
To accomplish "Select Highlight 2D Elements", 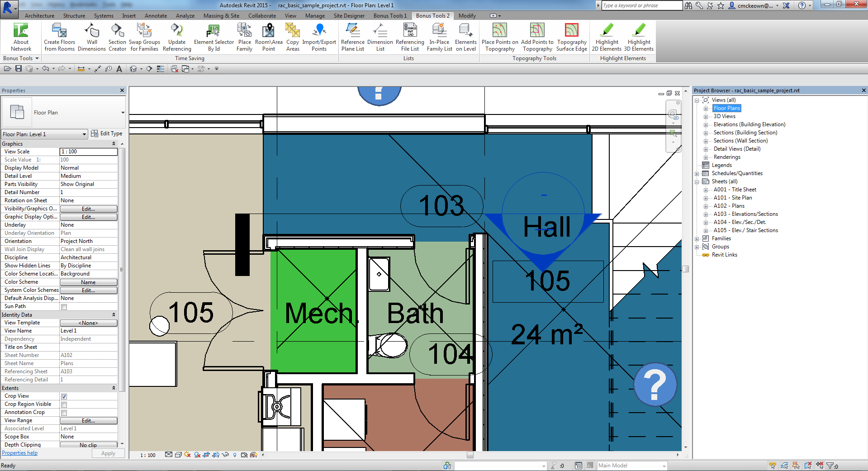I will coord(606,36).
